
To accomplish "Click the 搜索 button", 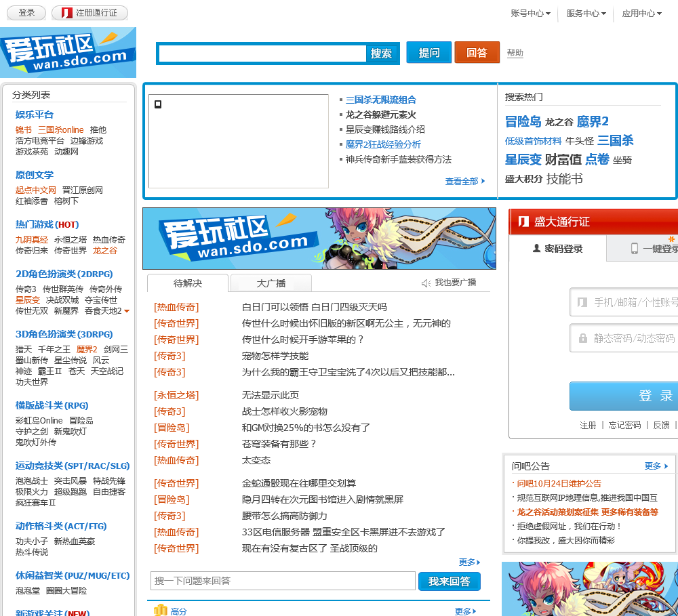I will coord(381,53).
